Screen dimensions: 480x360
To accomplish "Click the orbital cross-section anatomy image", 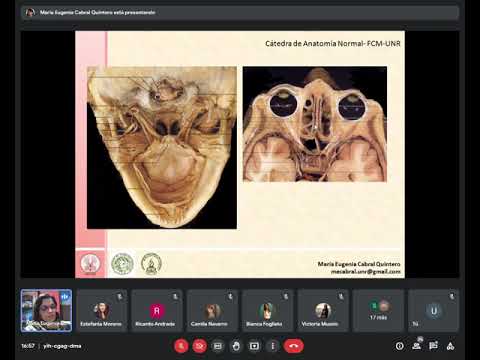I will click(x=315, y=124).
